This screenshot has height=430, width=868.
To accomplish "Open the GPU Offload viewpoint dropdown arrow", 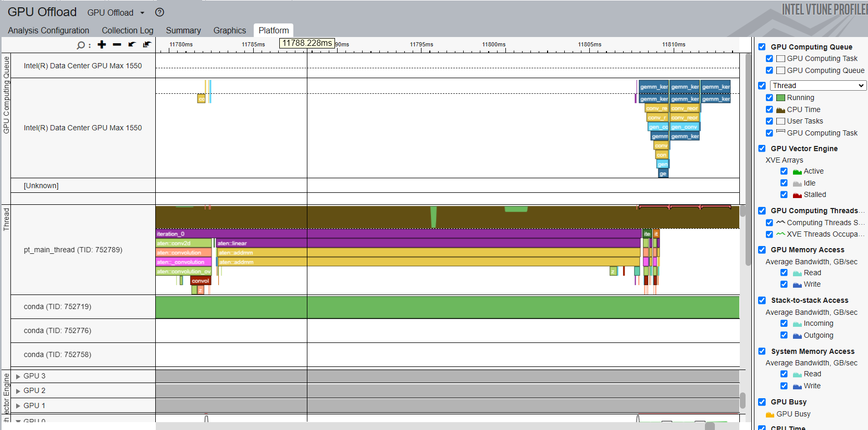I will [x=142, y=13].
